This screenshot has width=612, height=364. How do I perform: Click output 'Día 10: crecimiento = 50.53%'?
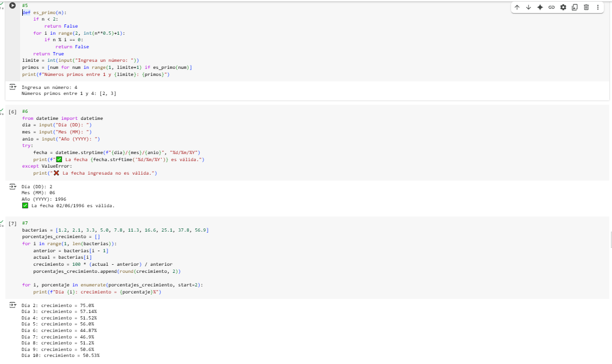point(61,355)
